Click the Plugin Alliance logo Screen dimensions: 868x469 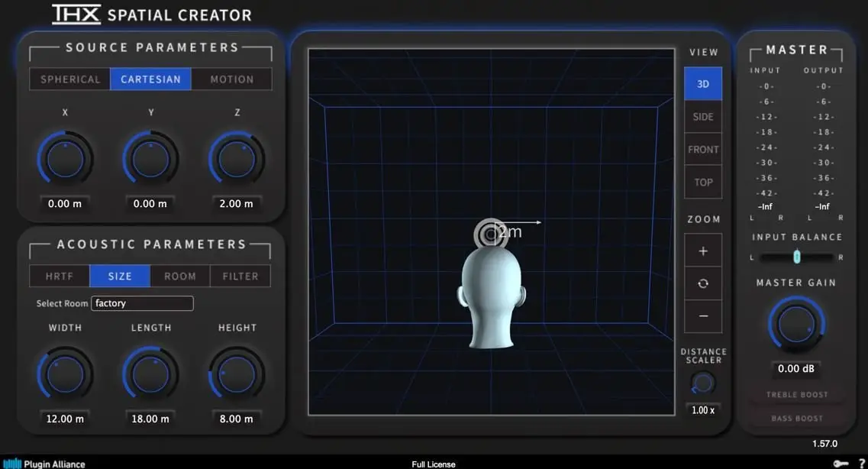44,464
